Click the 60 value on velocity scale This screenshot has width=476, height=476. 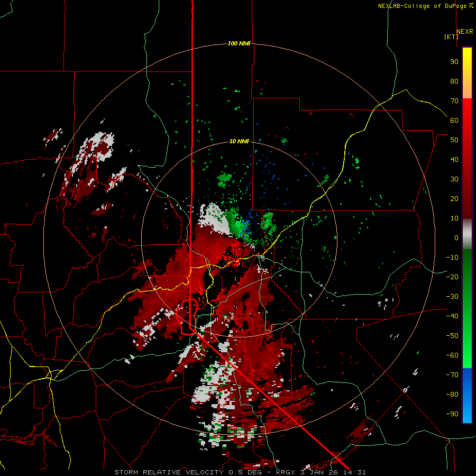pos(454,120)
